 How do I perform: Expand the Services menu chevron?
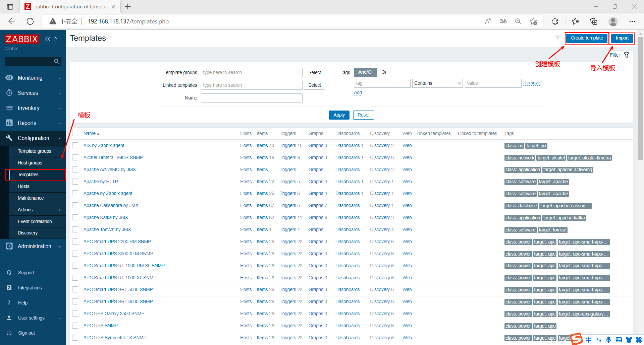(x=60, y=93)
